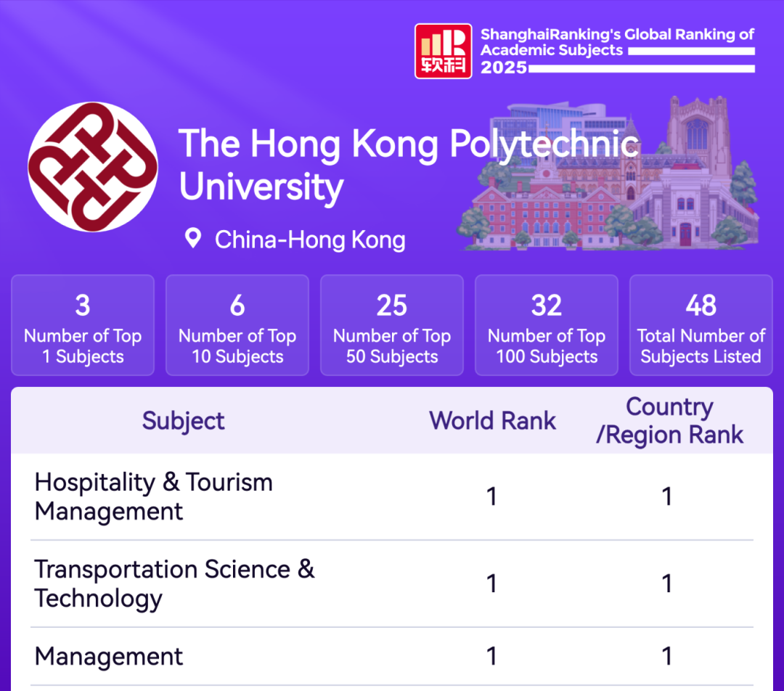
Task: Click the location pin icon
Action: (x=193, y=239)
